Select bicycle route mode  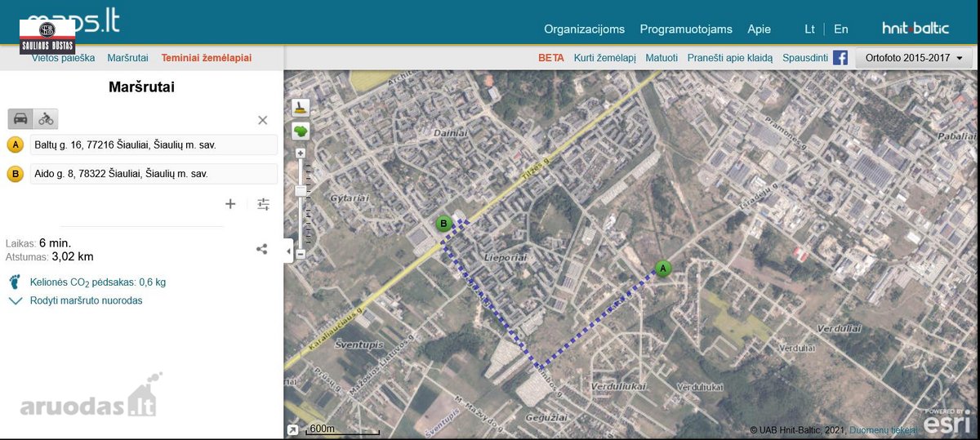(46, 118)
